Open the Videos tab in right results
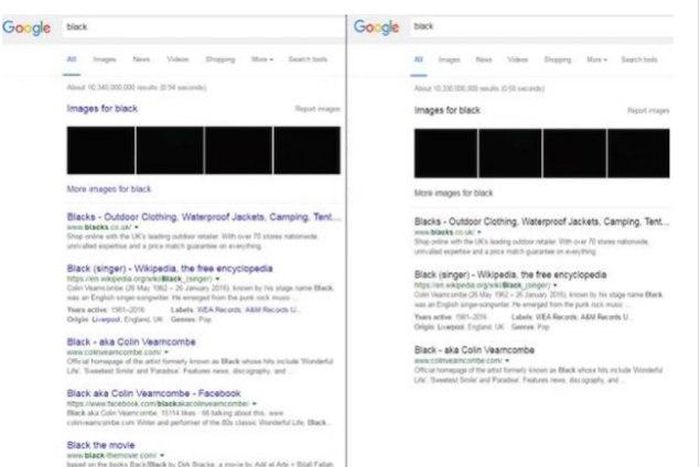 (x=517, y=59)
